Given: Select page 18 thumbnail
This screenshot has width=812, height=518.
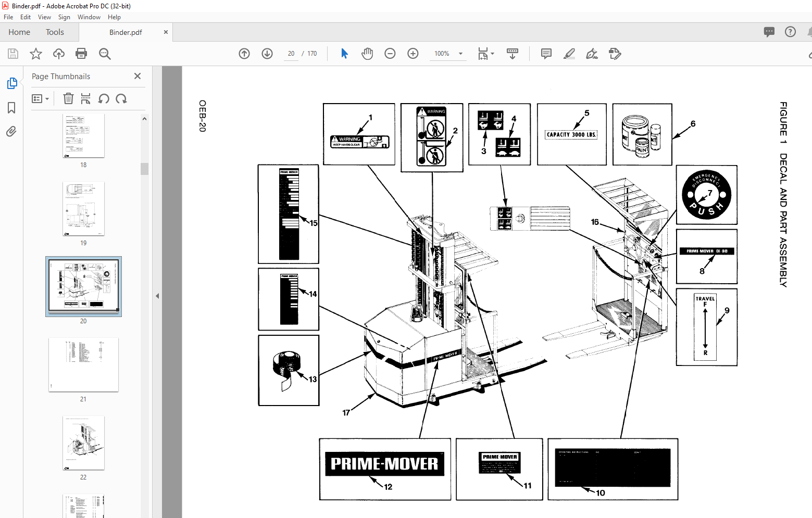Looking at the screenshot, I should pyautogui.click(x=83, y=136).
